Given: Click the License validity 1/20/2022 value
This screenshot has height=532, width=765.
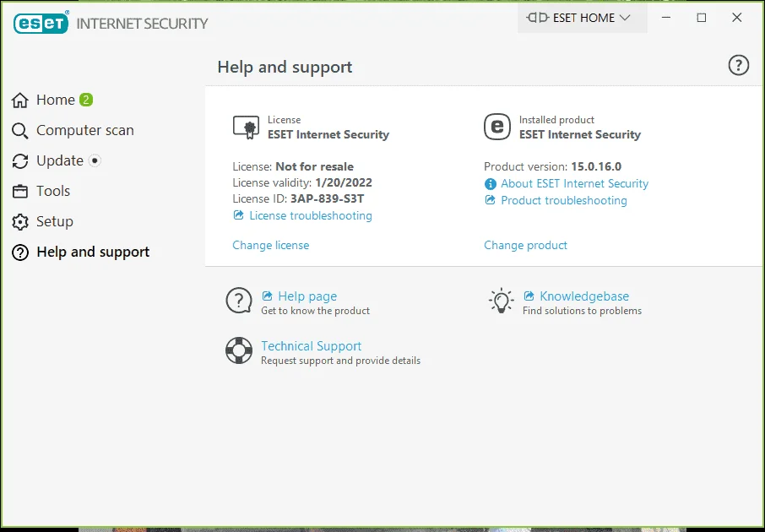Looking at the screenshot, I should click(344, 182).
